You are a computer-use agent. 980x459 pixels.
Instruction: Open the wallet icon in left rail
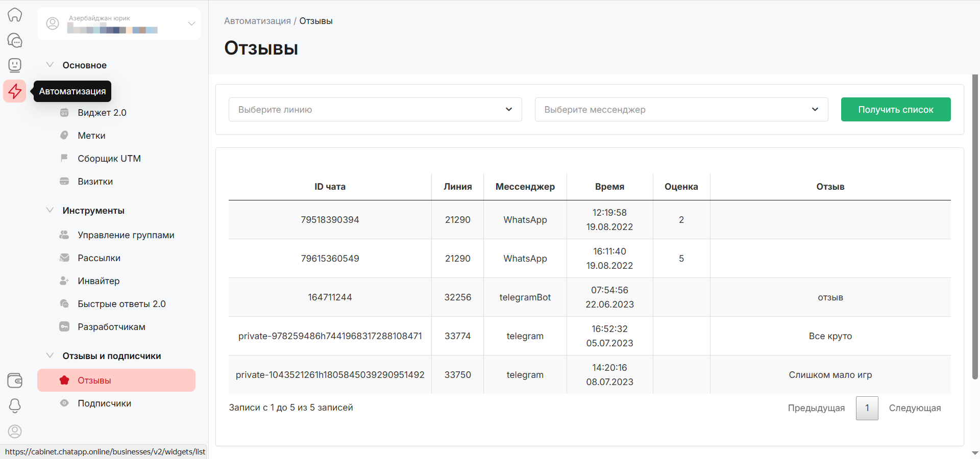click(15, 380)
